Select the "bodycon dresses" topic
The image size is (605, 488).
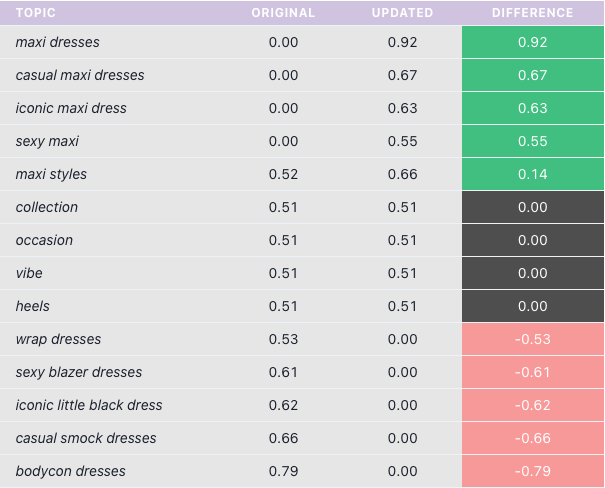click(x=70, y=471)
